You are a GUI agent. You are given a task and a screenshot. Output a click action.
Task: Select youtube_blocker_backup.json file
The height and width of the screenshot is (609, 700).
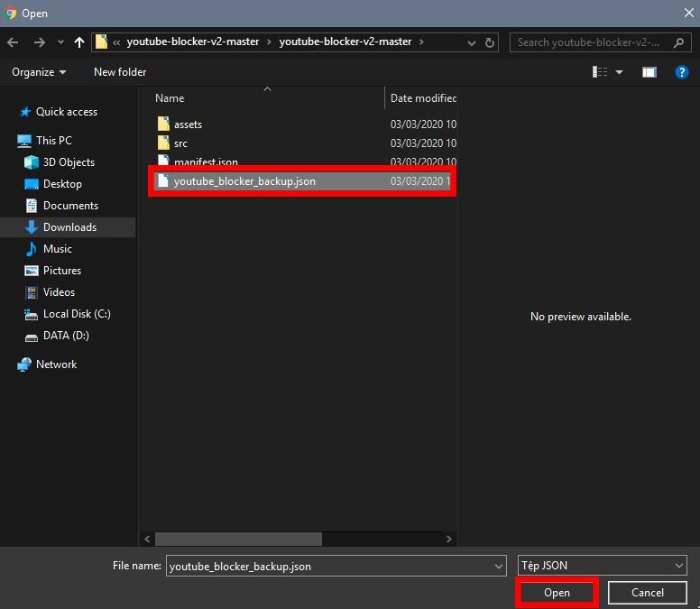pos(302,181)
